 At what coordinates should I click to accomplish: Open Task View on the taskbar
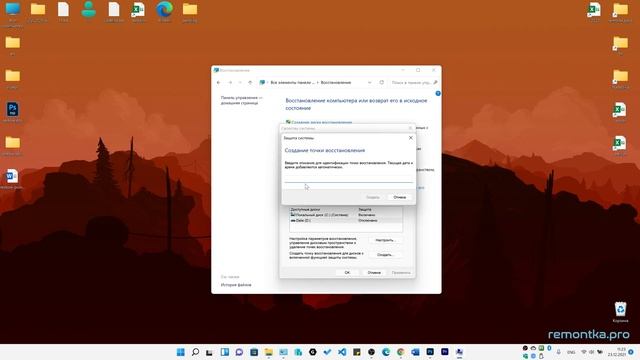[x=209, y=352]
